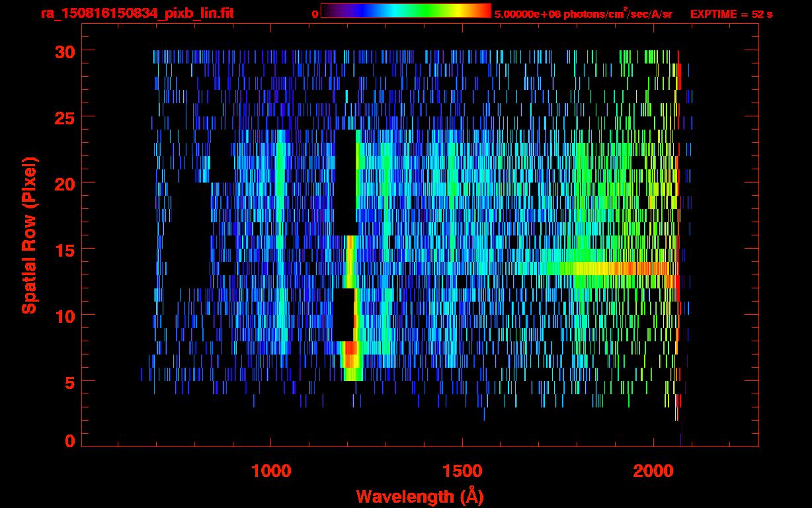812x508 pixels.
Task: Click the 0 tick label on y-axis
Action: click(x=69, y=441)
